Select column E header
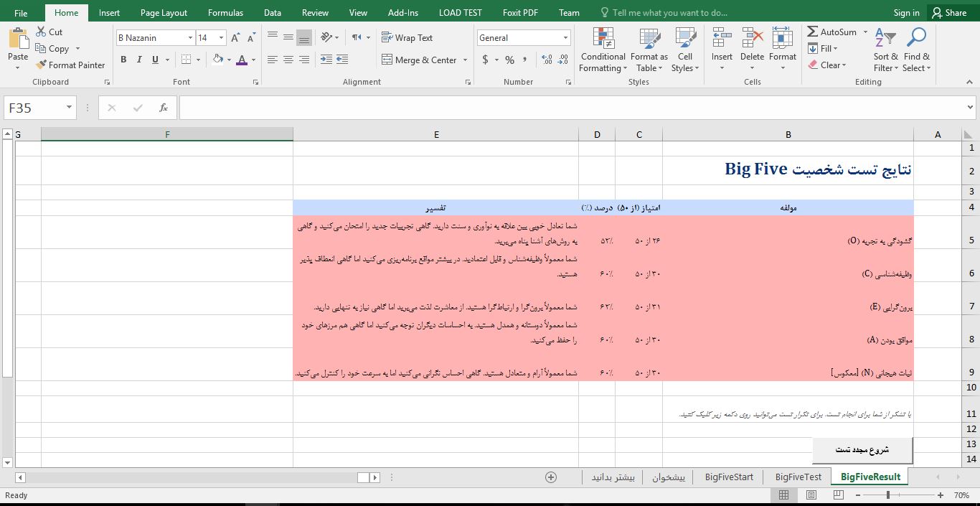 point(436,134)
